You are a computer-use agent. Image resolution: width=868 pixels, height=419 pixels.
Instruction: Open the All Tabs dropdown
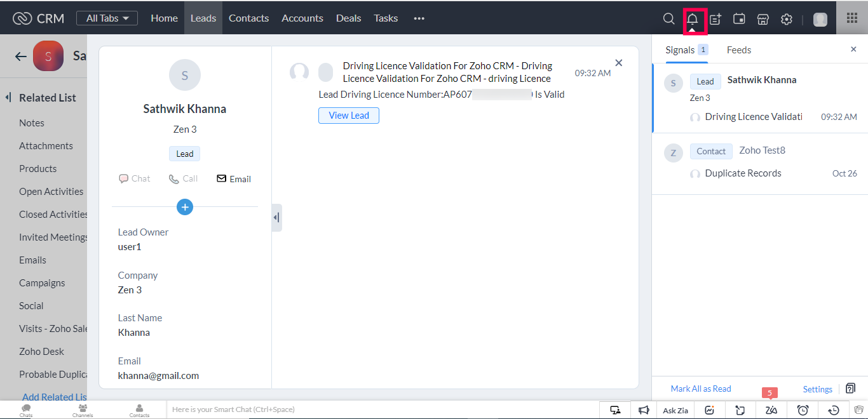point(107,18)
